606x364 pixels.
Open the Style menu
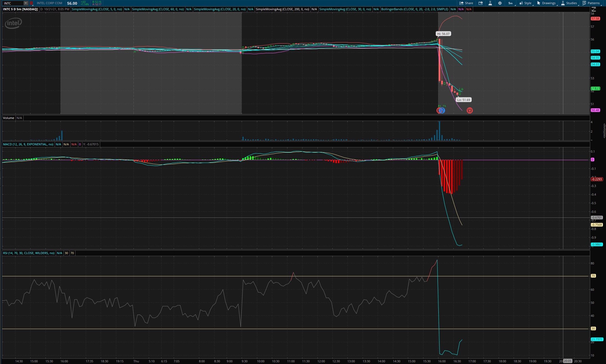(526, 3)
